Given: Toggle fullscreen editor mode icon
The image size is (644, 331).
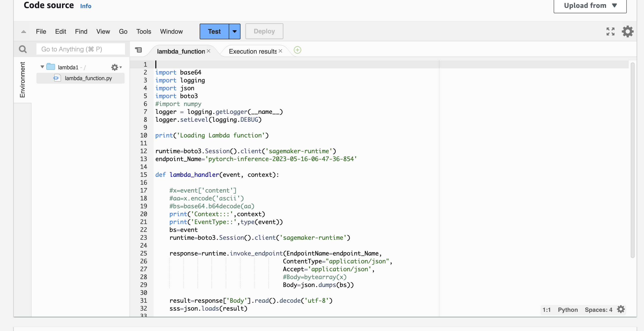Looking at the screenshot, I should [x=610, y=31].
